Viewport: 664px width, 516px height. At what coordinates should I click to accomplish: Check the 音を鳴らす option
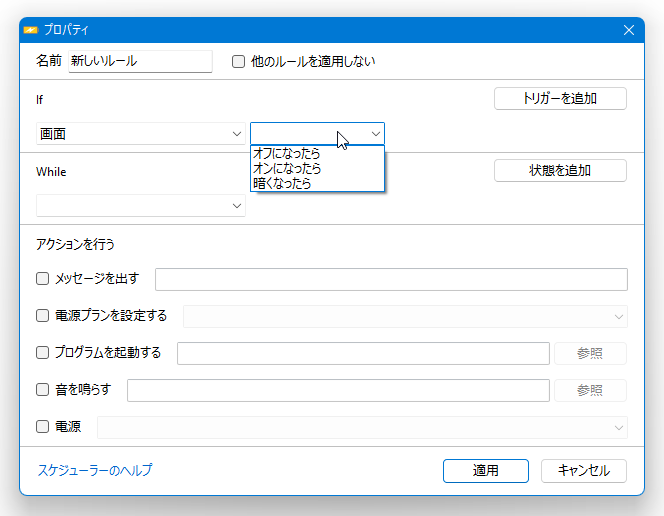[42, 389]
